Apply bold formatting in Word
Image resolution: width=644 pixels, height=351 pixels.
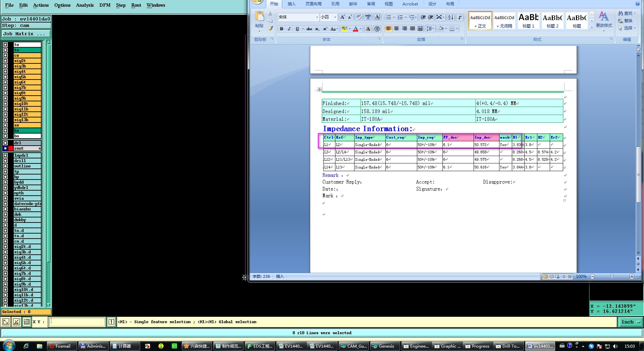pos(281,29)
